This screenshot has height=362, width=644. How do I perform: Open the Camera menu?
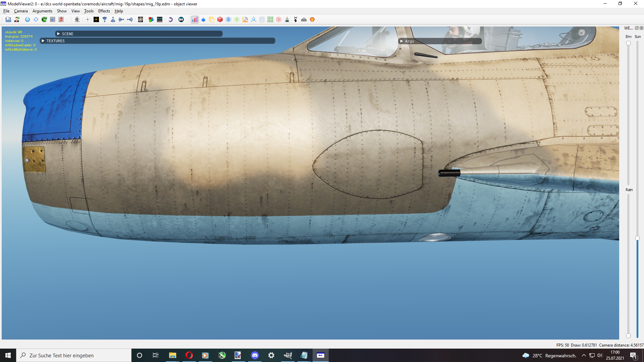point(21,11)
